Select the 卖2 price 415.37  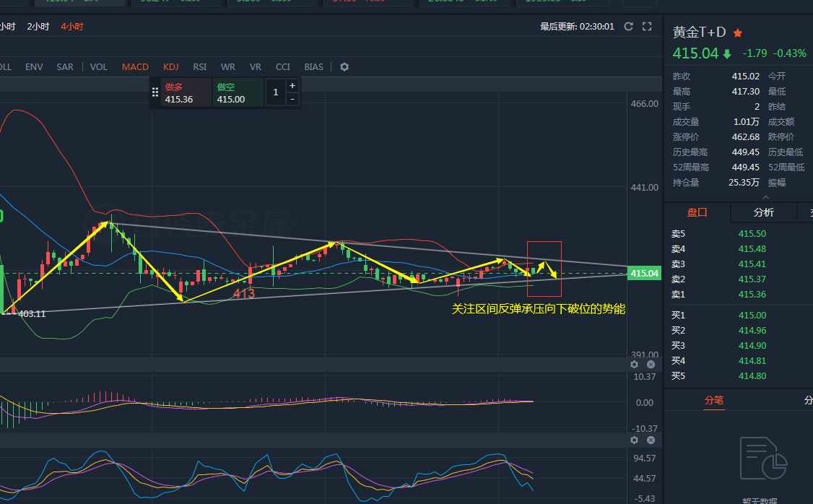752,279
